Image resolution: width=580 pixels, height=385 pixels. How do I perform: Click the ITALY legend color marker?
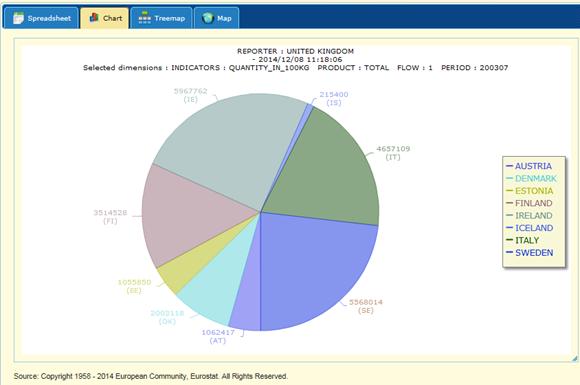point(509,240)
